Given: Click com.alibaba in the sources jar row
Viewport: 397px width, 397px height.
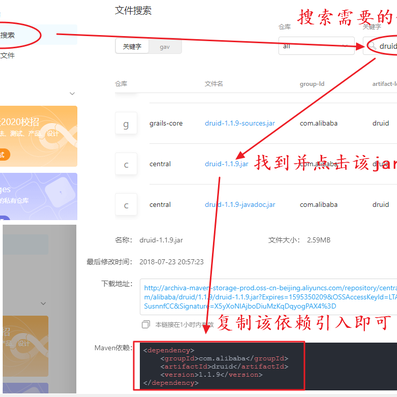Looking at the screenshot, I should pyautogui.click(x=318, y=123).
